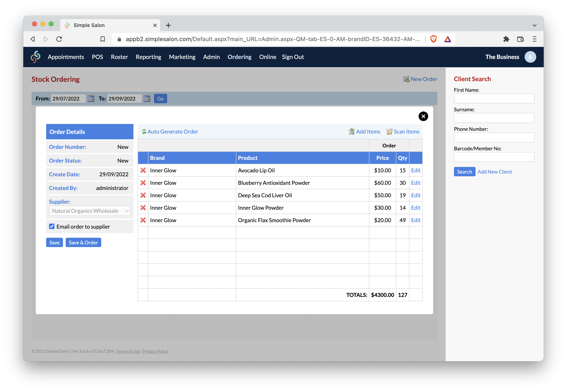567x392 pixels.
Task: Open the user avatar menu
Action: (x=530, y=57)
